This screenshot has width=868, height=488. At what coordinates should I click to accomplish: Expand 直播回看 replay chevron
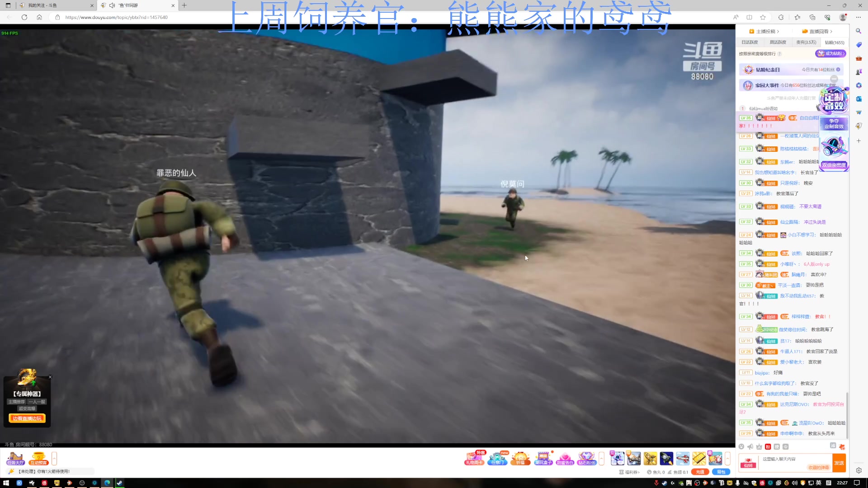coord(817,31)
